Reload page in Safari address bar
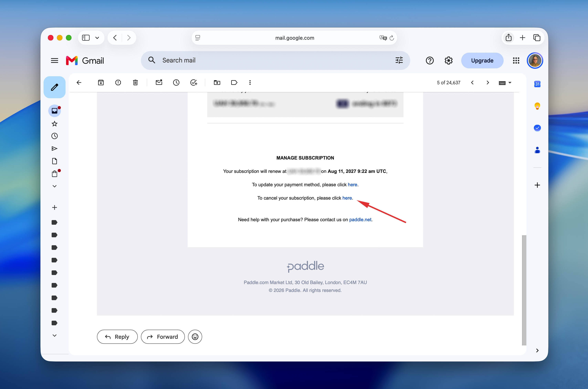Screen dimensions: 588x389 coord(392,38)
